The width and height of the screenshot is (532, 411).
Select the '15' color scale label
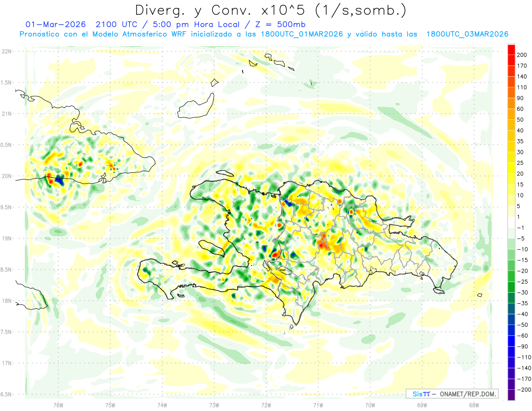point(520,184)
